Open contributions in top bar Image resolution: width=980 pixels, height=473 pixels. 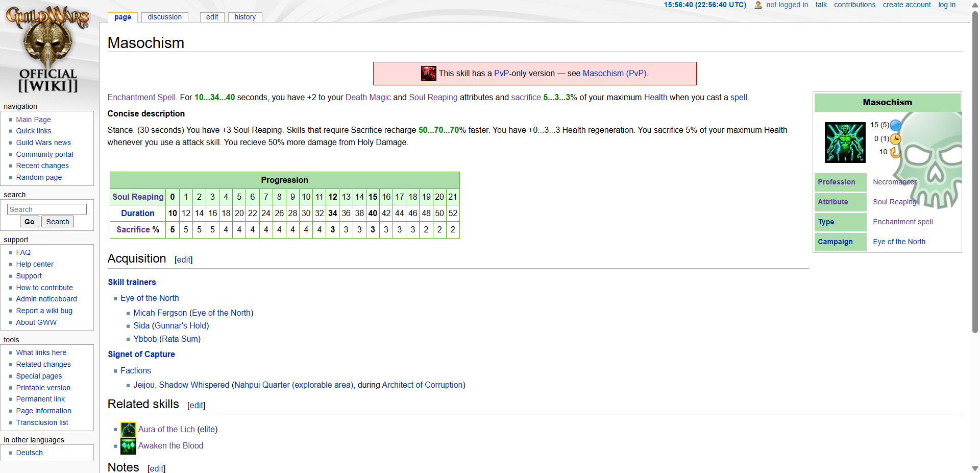(854, 5)
